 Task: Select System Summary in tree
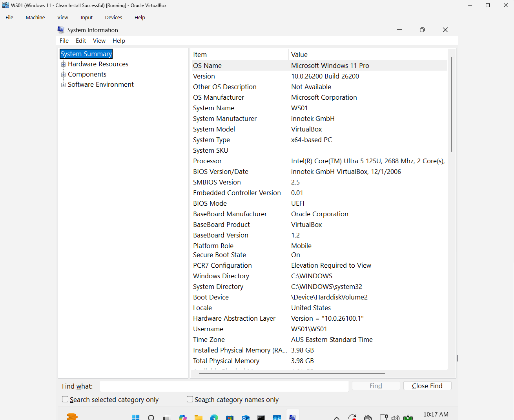86,54
